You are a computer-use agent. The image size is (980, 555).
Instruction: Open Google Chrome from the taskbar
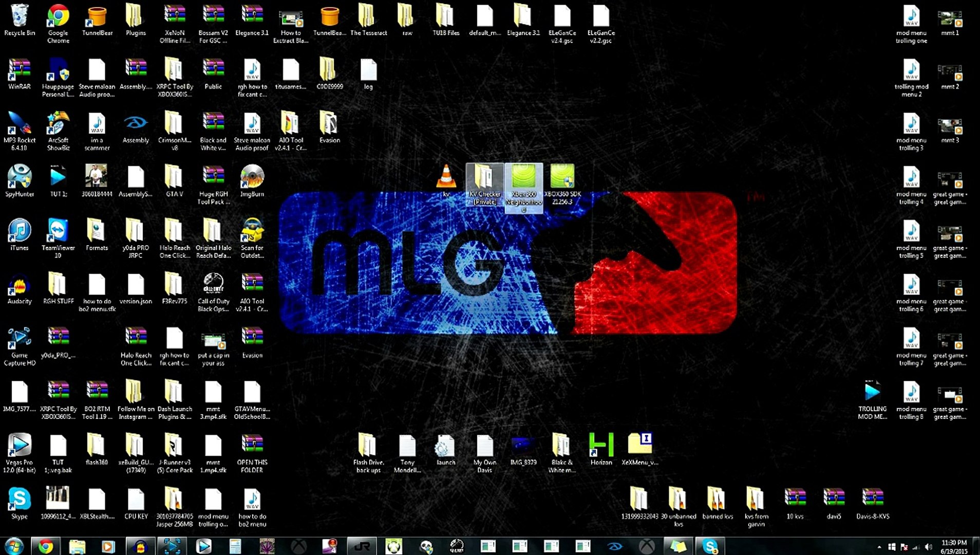point(45,546)
